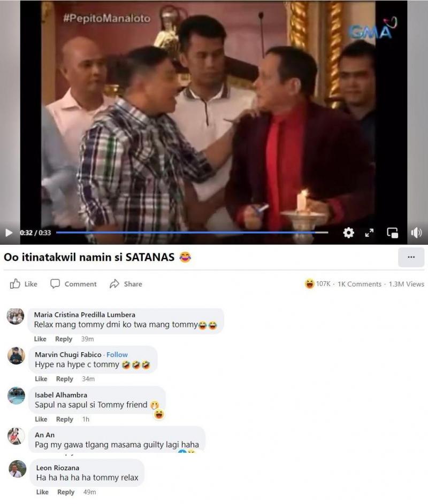Share the post using the arrow icon
This screenshot has width=428, height=504.
114,284
